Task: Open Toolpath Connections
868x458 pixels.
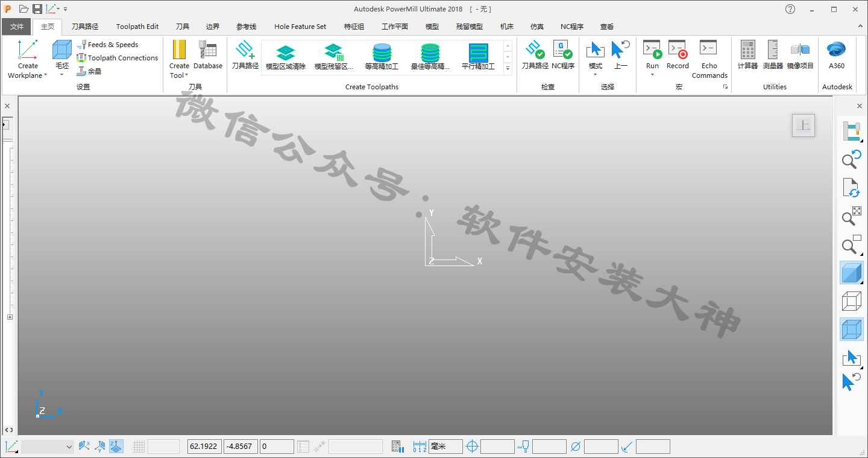Action: [118, 58]
